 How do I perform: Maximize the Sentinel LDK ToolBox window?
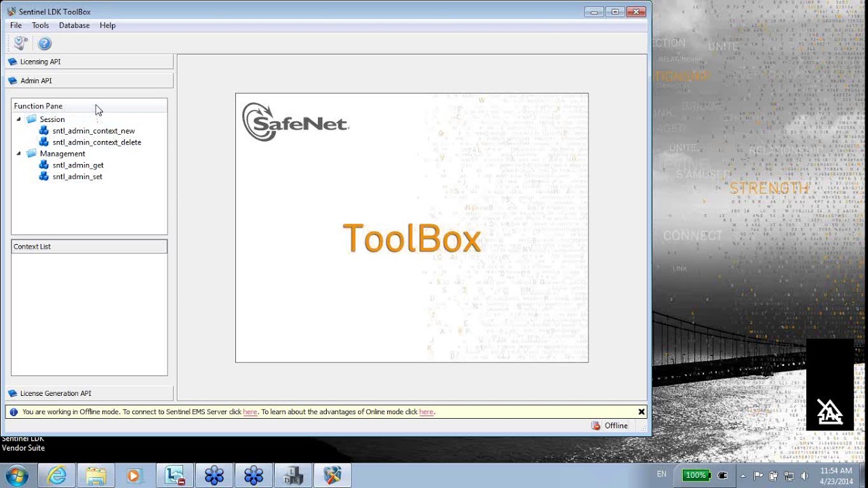615,12
